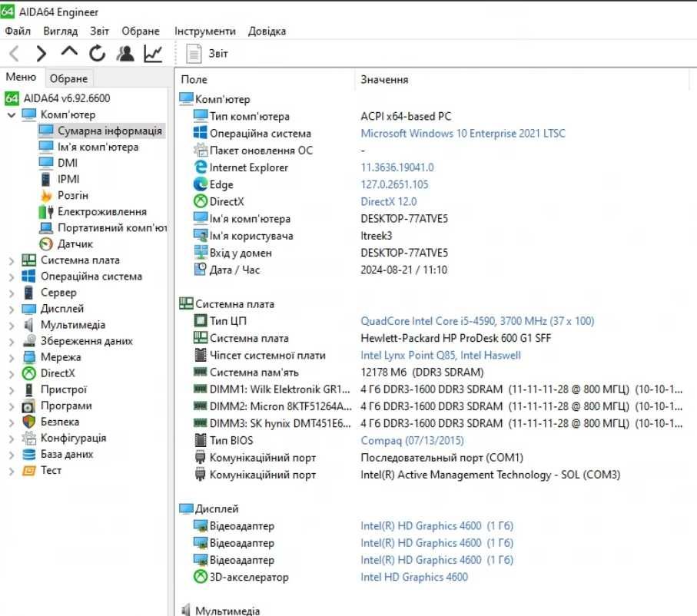Select the AIDA64 v6.92.6600 root icon

(12, 98)
